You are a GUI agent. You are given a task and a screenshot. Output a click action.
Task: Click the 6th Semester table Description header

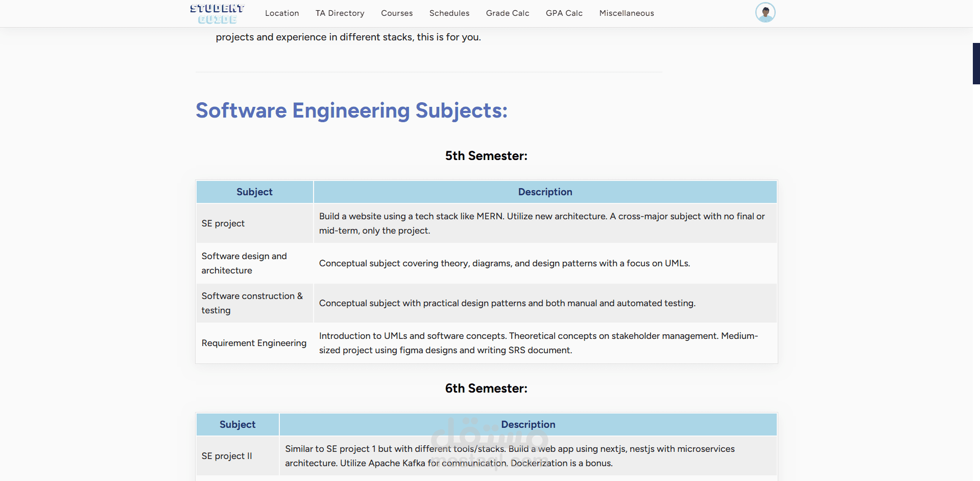(x=528, y=424)
